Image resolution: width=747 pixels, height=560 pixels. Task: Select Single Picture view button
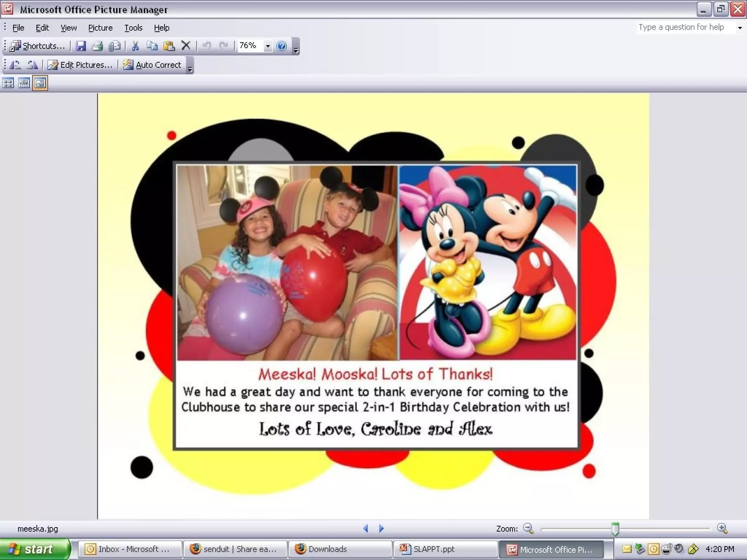(x=40, y=83)
